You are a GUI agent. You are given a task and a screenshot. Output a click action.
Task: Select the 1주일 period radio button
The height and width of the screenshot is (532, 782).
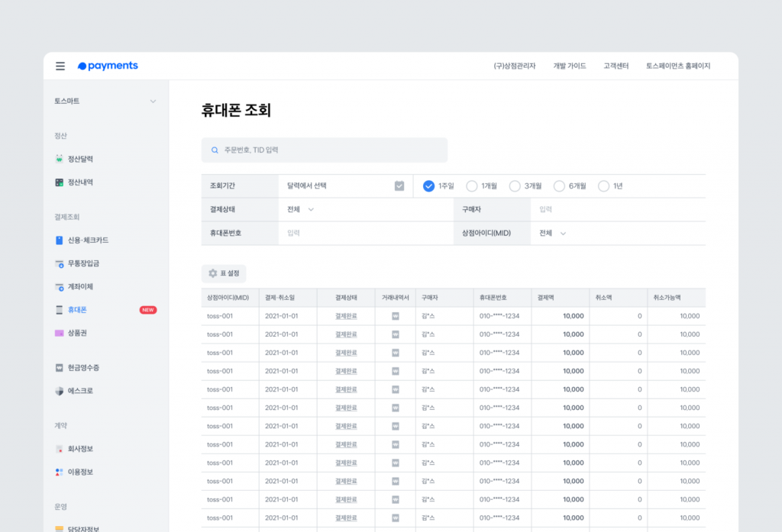(x=428, y=186)
